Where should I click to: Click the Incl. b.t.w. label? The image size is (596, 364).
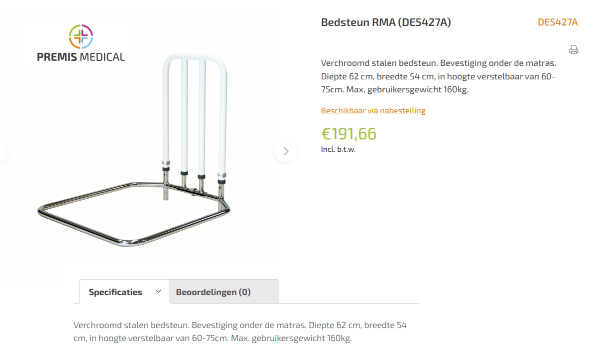point(338,149)
